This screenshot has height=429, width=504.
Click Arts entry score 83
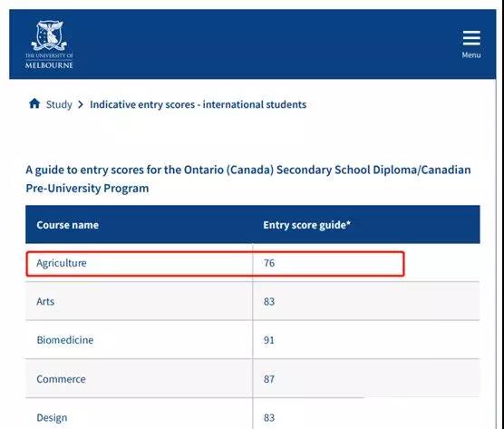pyautogui.click(x=269, y=302)
